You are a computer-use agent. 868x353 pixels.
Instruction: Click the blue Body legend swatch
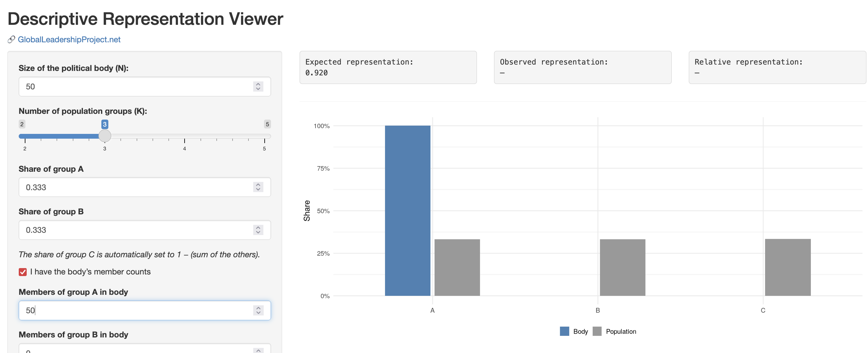564,331
